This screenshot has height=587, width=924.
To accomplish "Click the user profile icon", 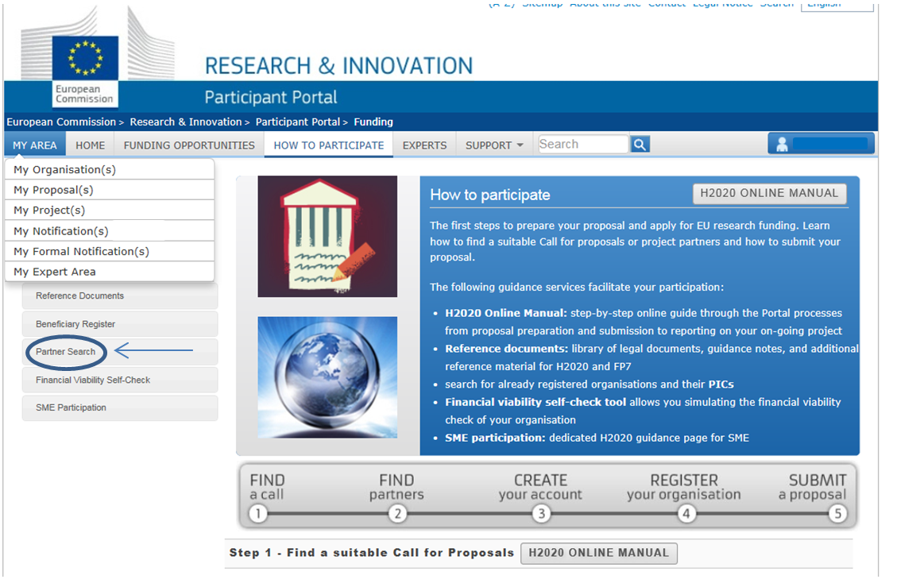I will (x=782, y=145).
